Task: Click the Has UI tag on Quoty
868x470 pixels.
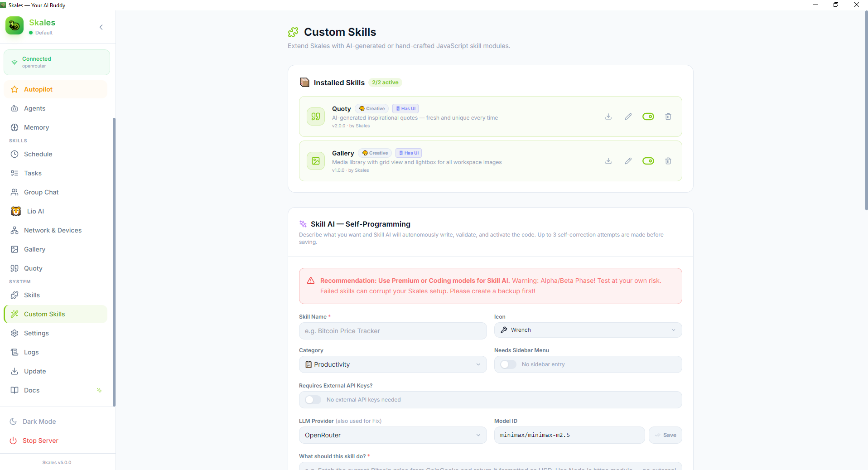Action: coord(405,109)
